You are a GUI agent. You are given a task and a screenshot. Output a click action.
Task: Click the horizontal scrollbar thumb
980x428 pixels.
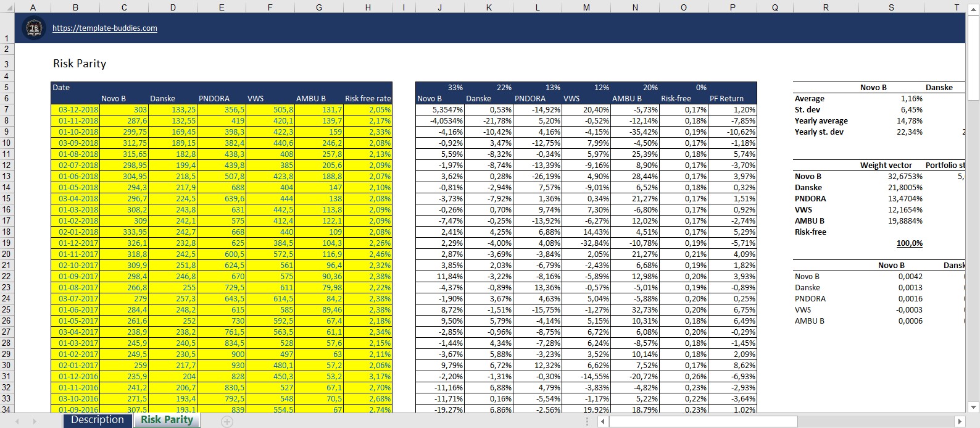click(x=703, y=422)
